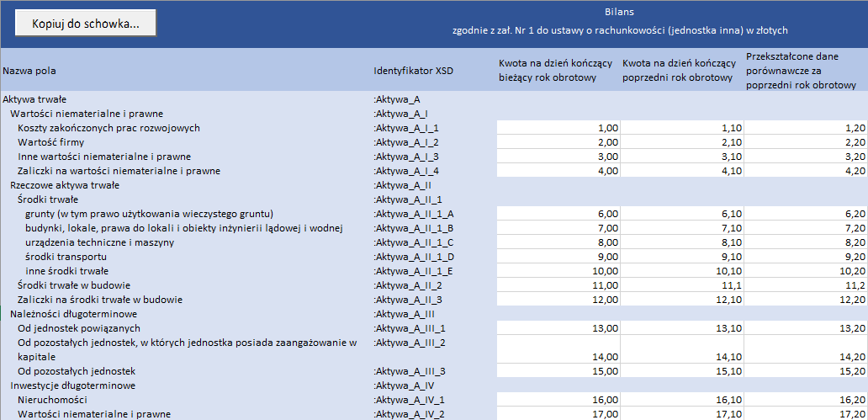Viewport: 868px width, 420px height.
Task: Select the :Aktywa_A_I_3 identifier
Action: tap(406, 157)
